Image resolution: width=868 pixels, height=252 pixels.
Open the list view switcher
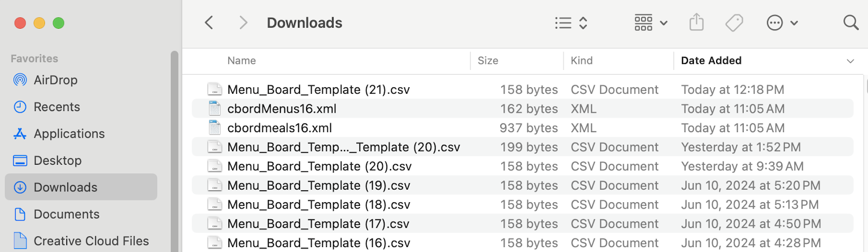click(x=571, y=23)
